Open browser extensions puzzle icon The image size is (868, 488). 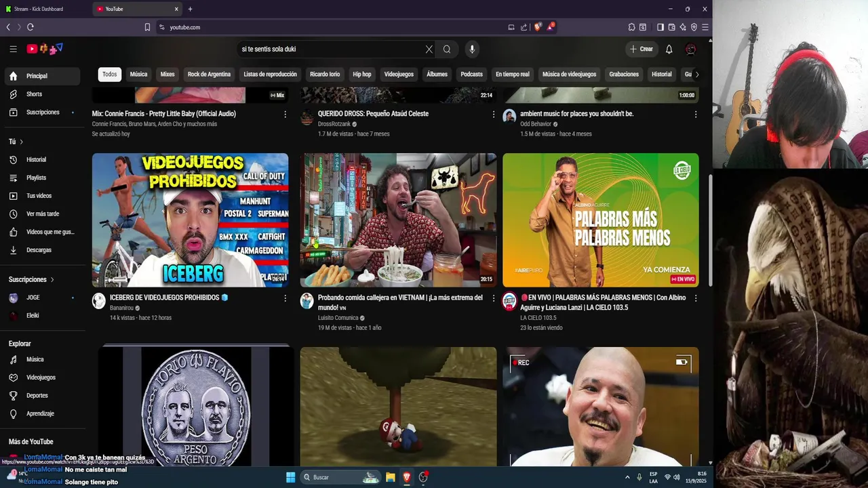point(631,27)
